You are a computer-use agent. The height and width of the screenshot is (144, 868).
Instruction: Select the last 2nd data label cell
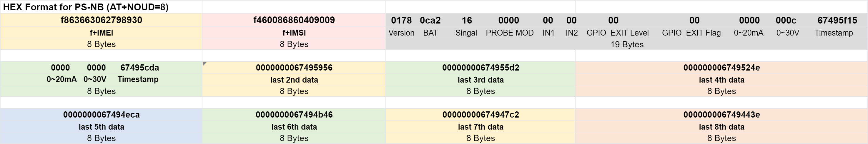[294, 80]
